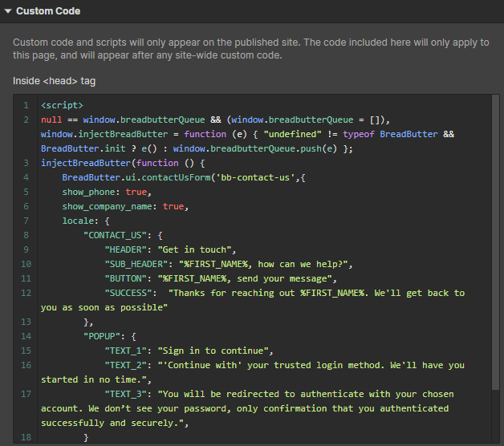This screenshot has width=504, height=446.
Task: Click line number 18 in the gutter
Action: (26, 437)
